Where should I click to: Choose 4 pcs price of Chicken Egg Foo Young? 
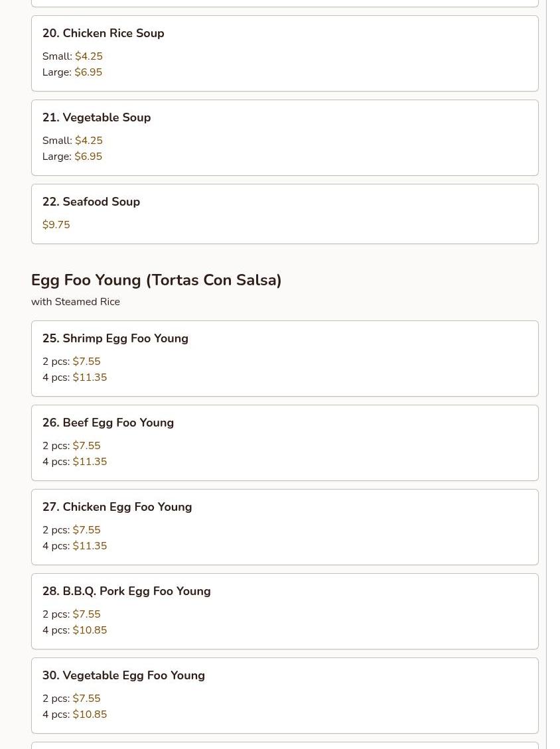click(89, 546)
